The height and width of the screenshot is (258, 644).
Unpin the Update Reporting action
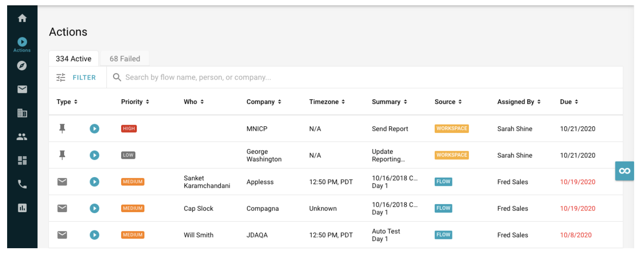[62, 155]
